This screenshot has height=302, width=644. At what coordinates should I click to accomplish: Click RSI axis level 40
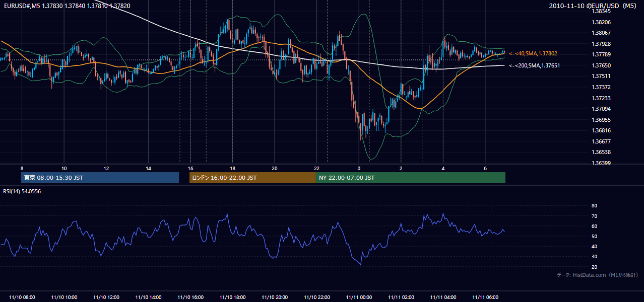pyautogui.click(x=594, y=246)
